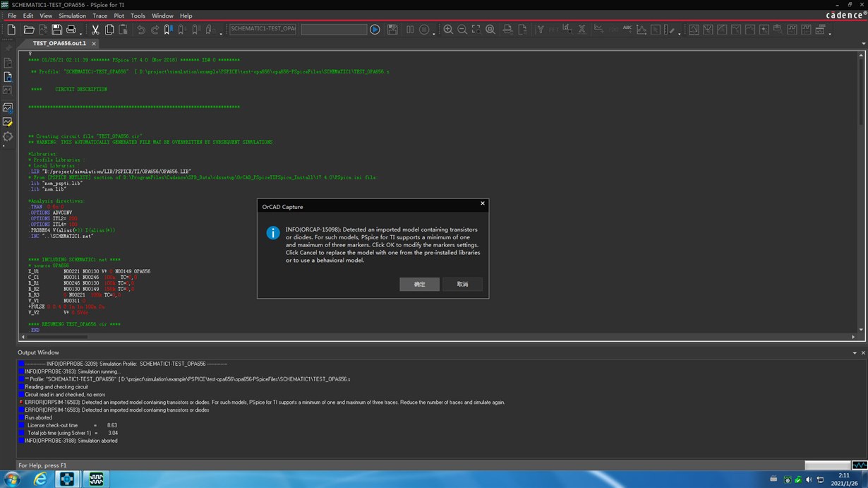
Task: Select the TEST_OPA656.out.1 tab
Action: coord(59,44)
